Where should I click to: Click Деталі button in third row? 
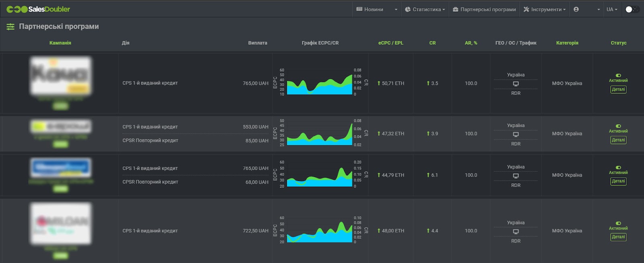618,181
